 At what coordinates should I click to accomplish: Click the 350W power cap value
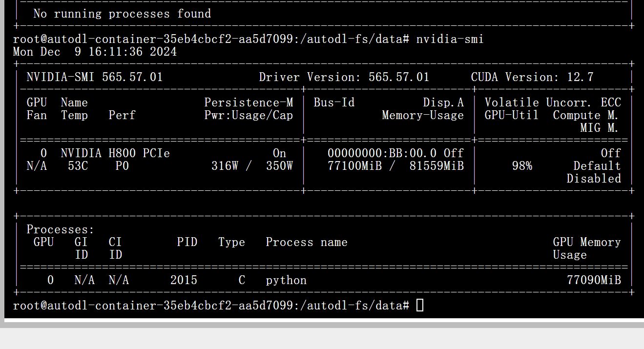[x=279, y=166]
